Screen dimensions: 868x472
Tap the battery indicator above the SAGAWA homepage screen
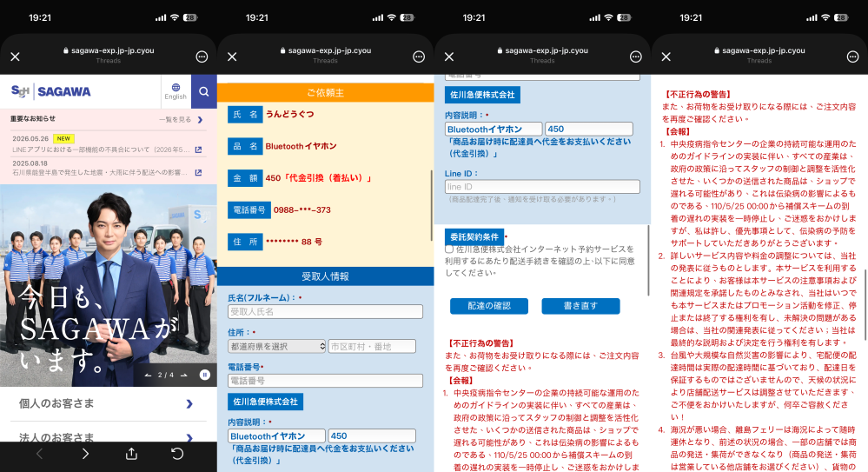(190, 17)
